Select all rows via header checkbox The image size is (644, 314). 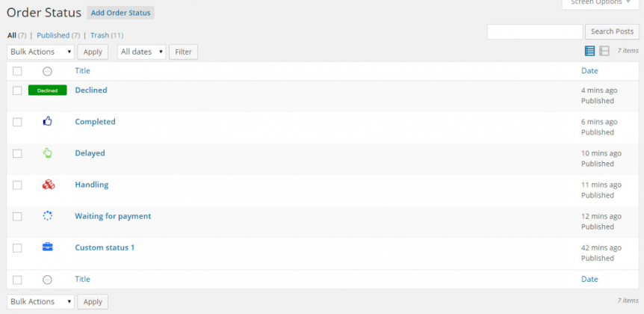point(17,71)
